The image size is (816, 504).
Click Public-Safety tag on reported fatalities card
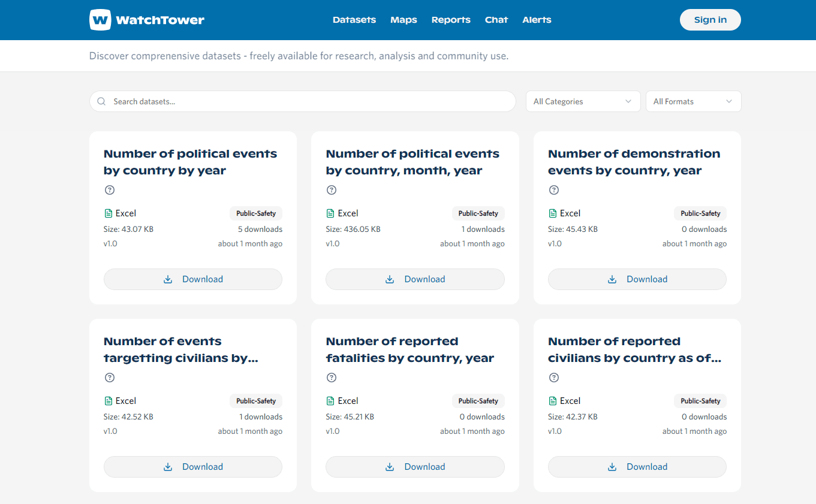click(478, 401)
